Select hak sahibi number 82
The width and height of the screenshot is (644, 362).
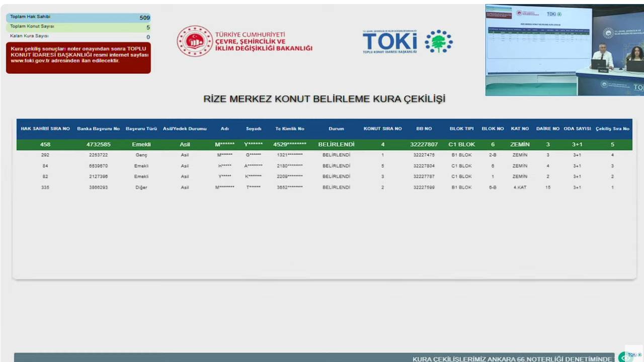pos(45,176)
